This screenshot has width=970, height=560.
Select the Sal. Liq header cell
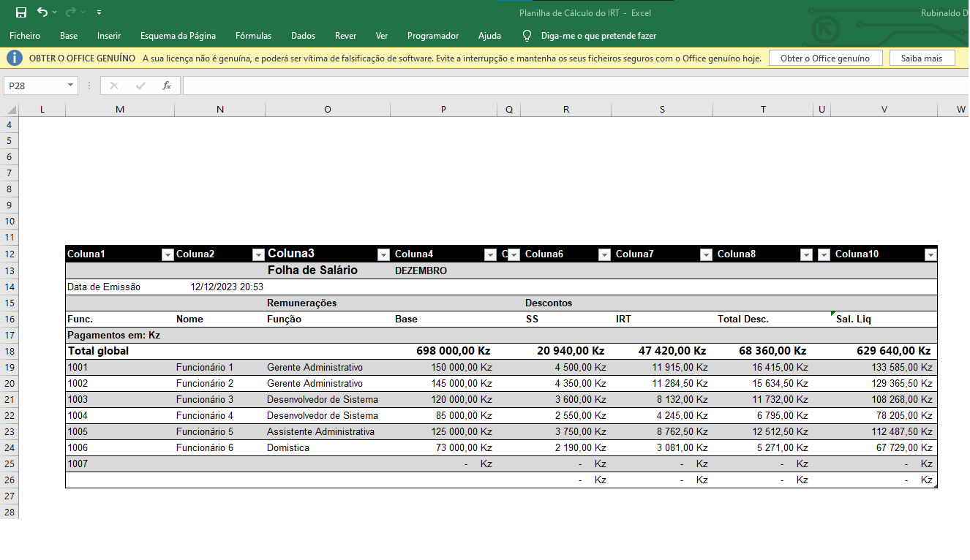884,319
